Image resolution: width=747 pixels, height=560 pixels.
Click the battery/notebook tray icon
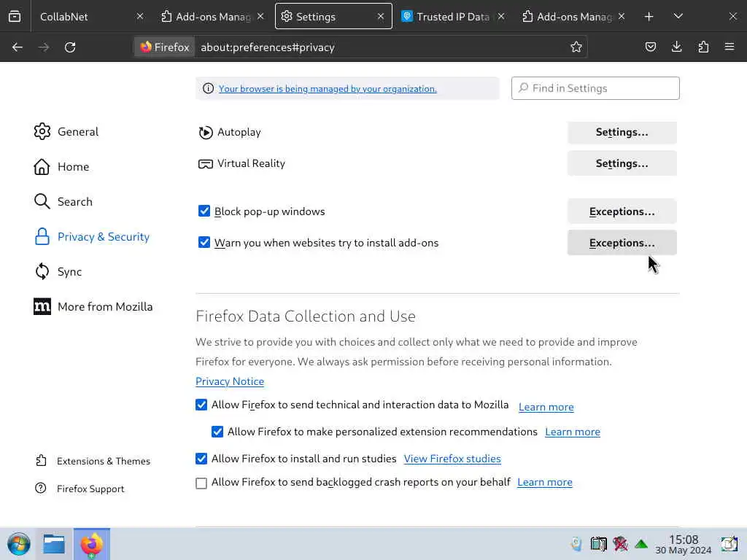598,544
